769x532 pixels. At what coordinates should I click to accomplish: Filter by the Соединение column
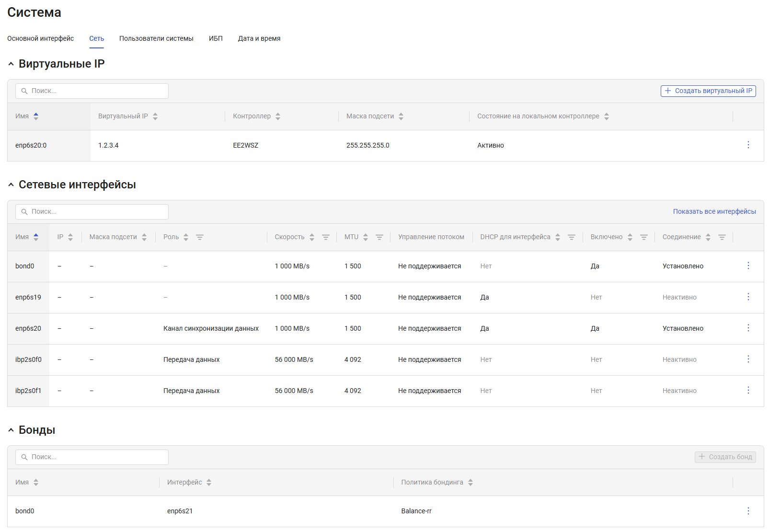(722, 237)
